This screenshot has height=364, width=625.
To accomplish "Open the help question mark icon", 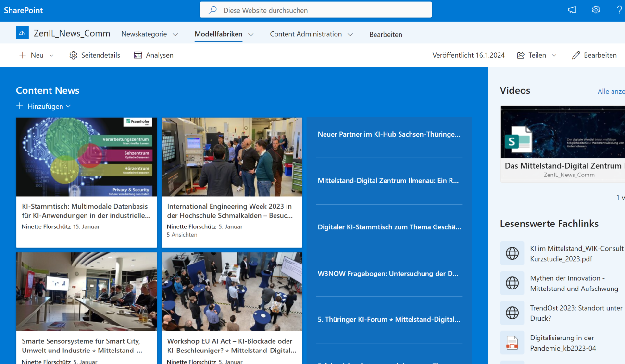I will click(619, 10).
